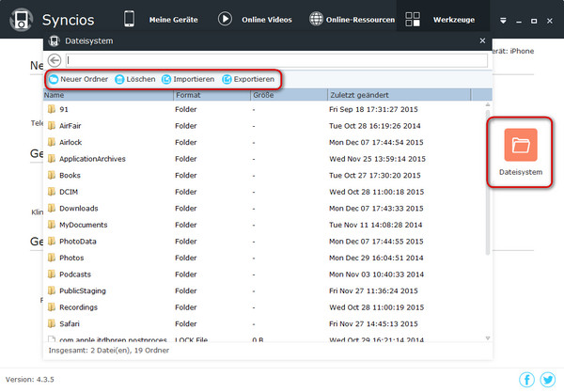Click the file list vertical scrollbar thumb

point(488,182)
